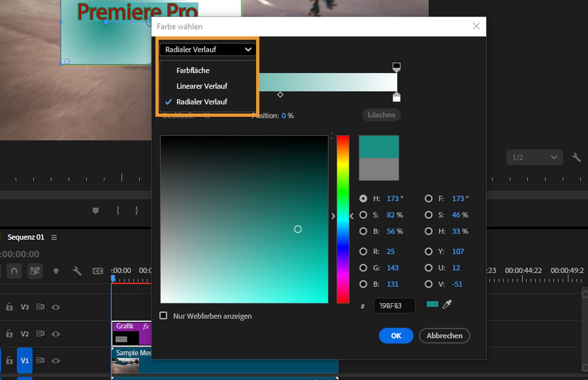Select the white color stop below gradient
Viewport: 588px width, 380px height.
tap(396, 97)
